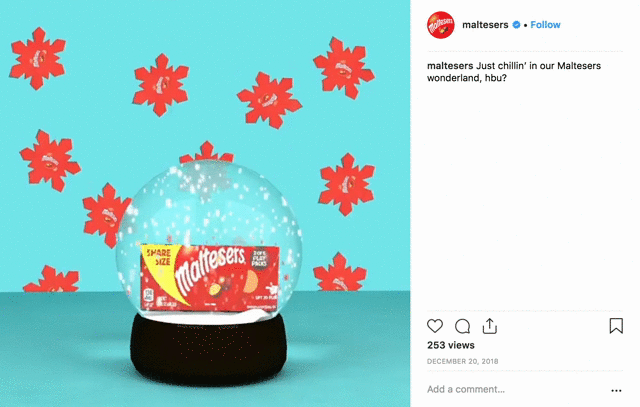
Task: Like the post with the heart icon
Action: point(435,326)
